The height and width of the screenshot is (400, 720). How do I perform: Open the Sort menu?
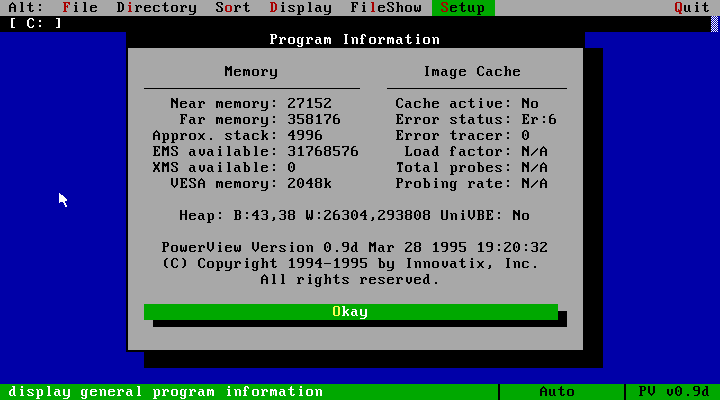click(x=233, y=8)
